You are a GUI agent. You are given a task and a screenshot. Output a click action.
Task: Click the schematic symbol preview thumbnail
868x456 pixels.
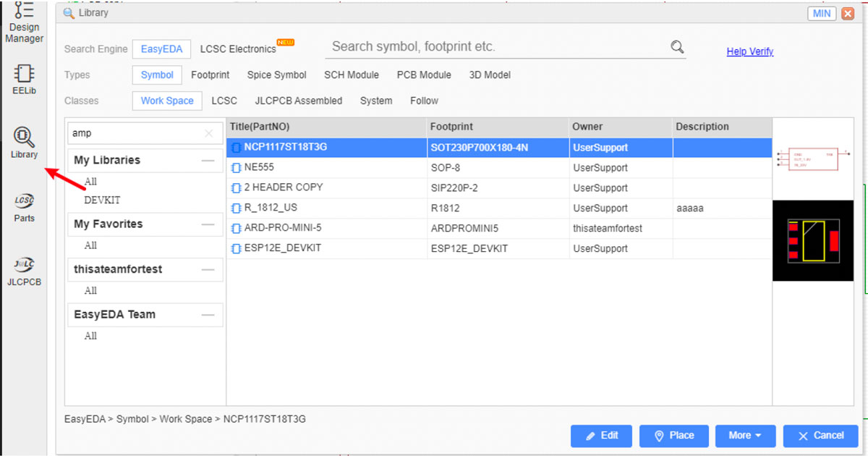point(813,159)
